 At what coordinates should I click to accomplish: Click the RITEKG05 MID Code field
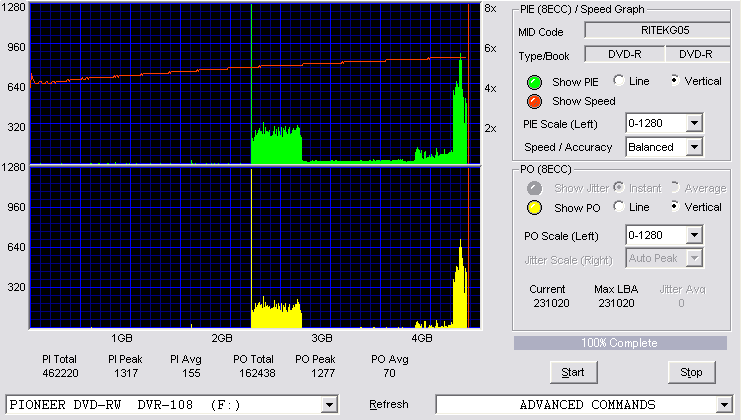coord(657,30)
